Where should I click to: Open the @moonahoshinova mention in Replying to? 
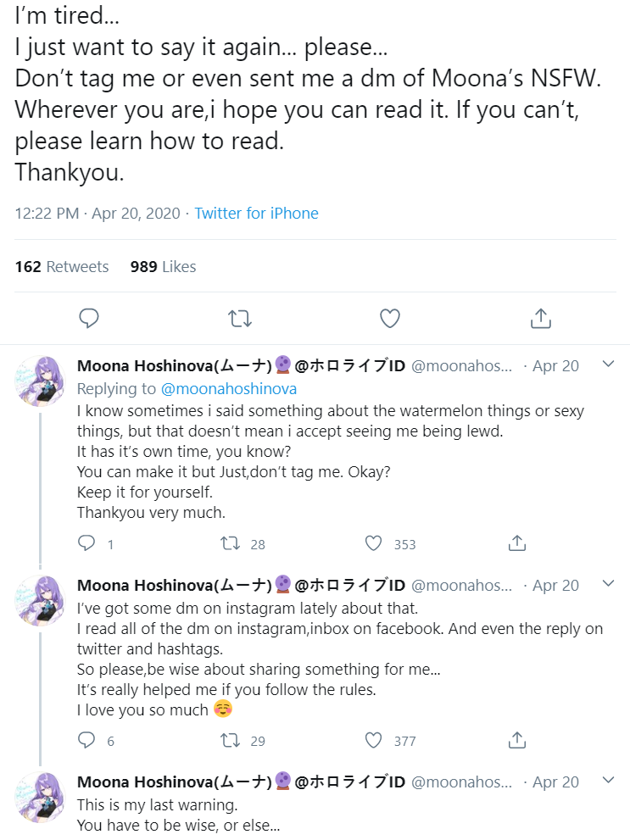(x=228, y=388)
